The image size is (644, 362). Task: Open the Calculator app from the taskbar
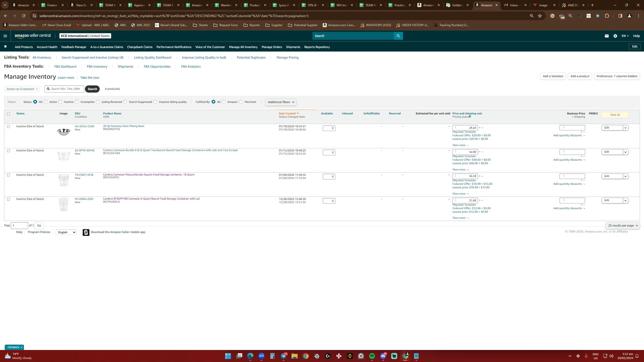(x=272, y=356)
